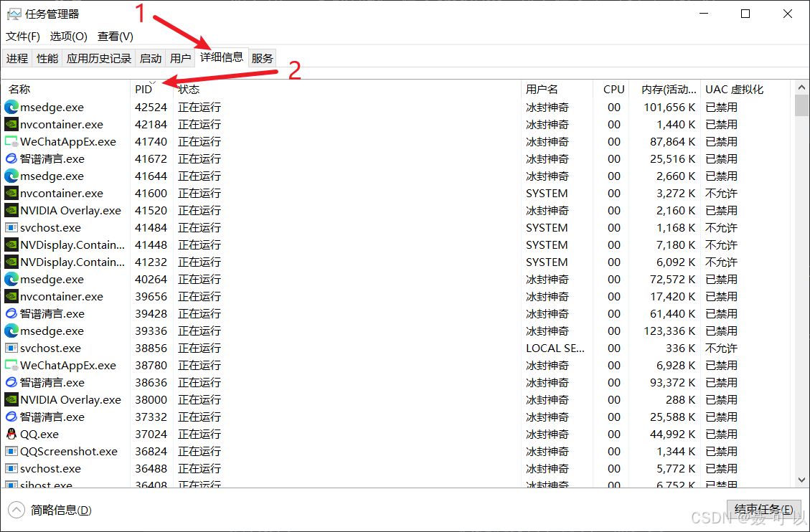Click memory value 87,864 K
This screenshot has width=810, height=532.
[x=672, y=141]
